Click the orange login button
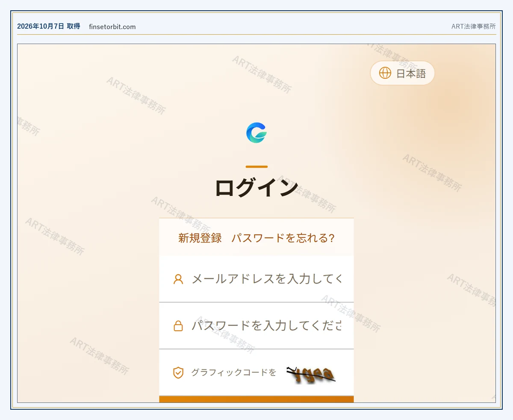Viewport: 513px width, 420px height. click(x=256, y=399)
